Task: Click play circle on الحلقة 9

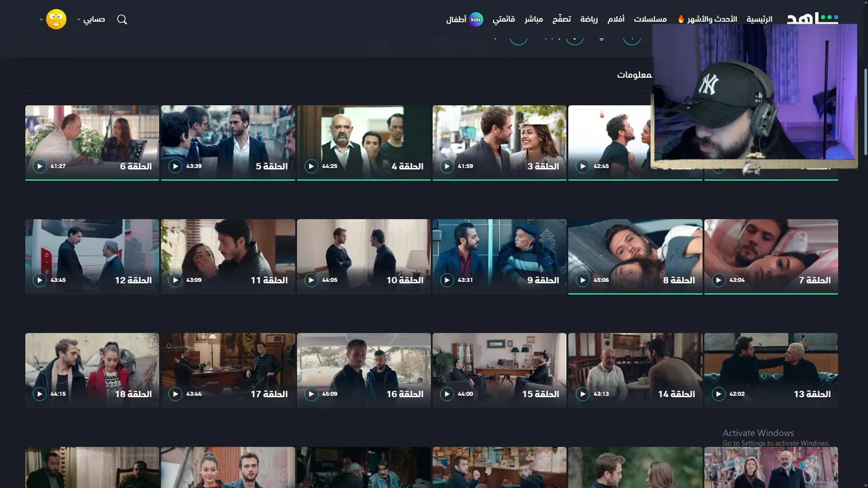Action: [x=447, y=280]
